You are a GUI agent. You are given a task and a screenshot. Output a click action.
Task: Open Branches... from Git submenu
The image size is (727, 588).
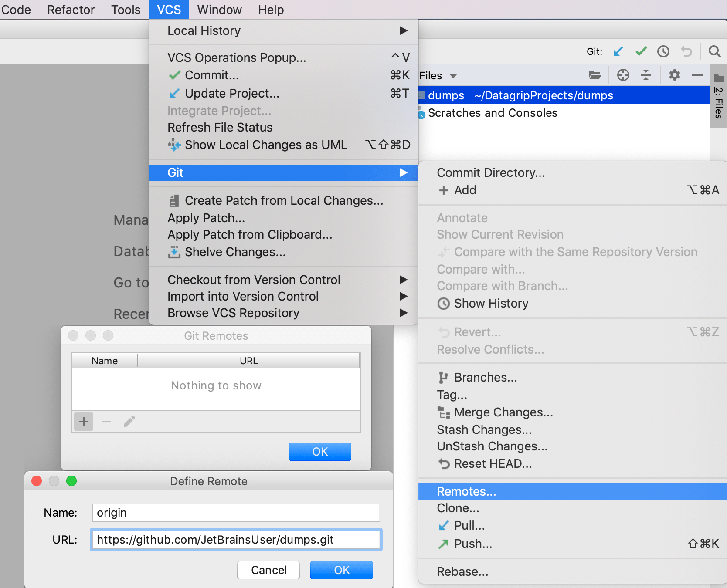572,377
